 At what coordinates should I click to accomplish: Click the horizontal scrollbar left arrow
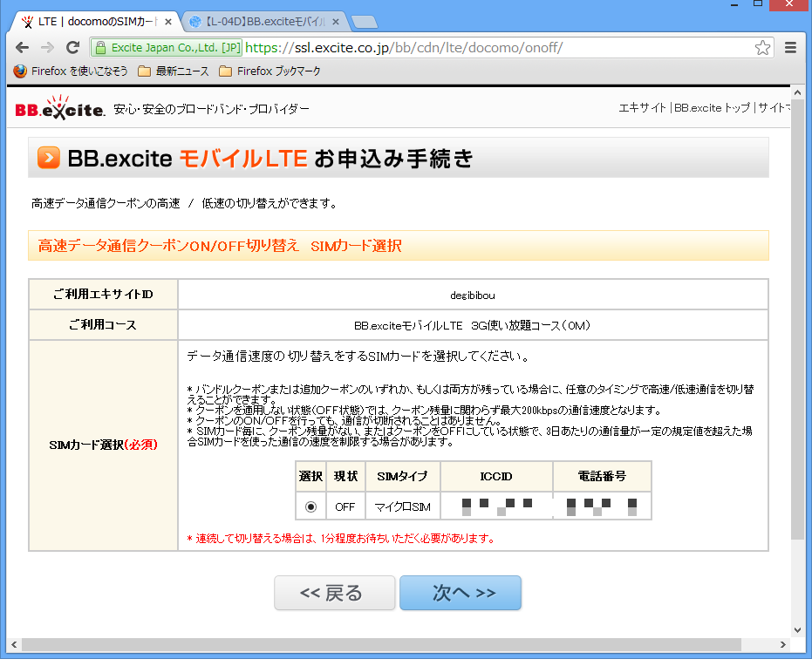click(14, 644)
